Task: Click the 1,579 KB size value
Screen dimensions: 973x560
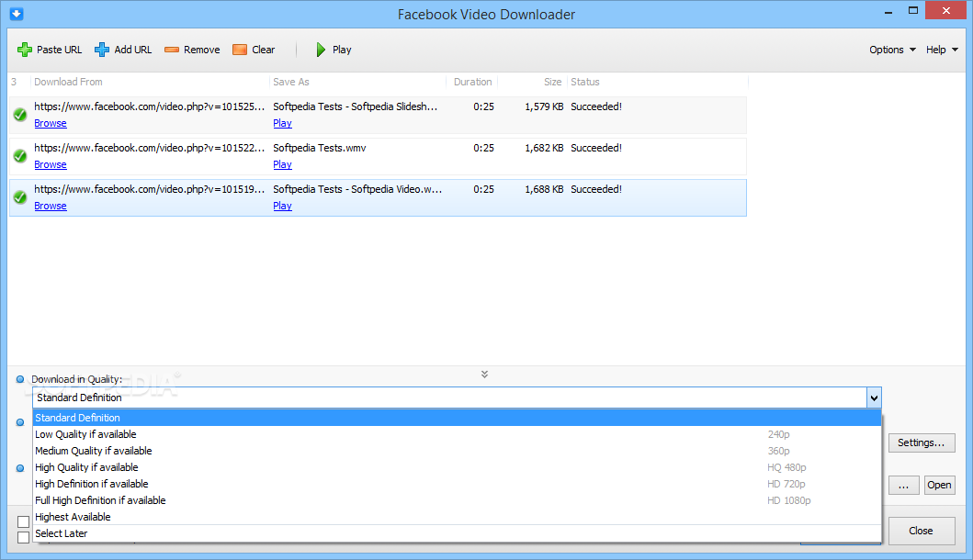Action: coord(544,106)
